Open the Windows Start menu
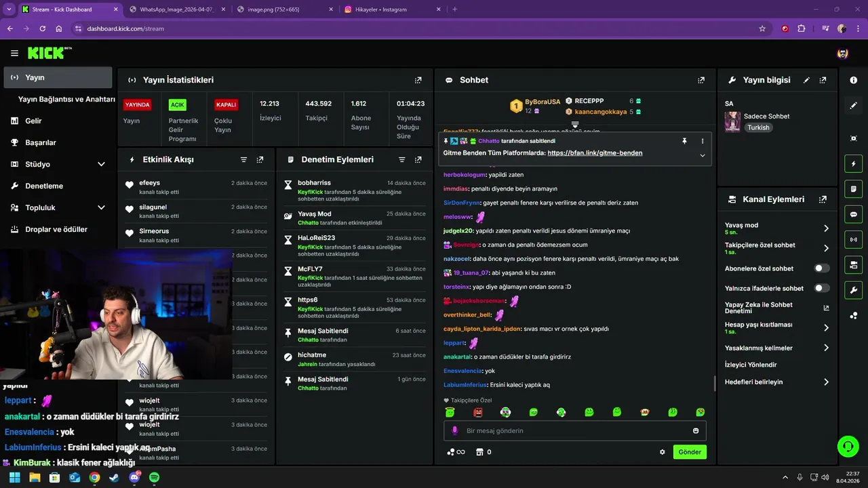This screenshot has width=868, height=488. click(x=14, y=477)
